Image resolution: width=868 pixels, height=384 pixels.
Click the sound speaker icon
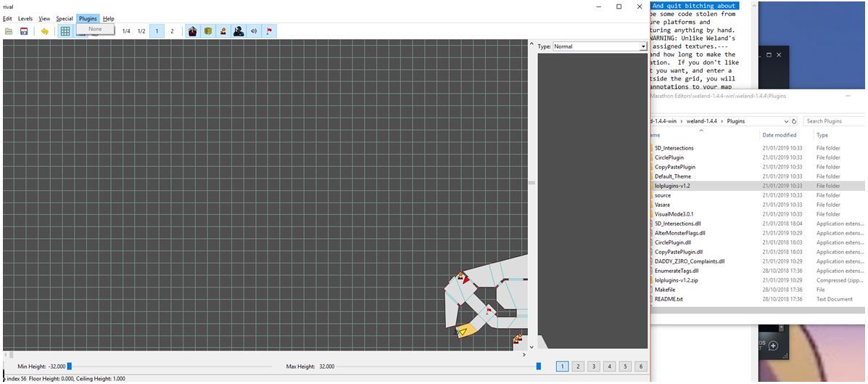254,31
